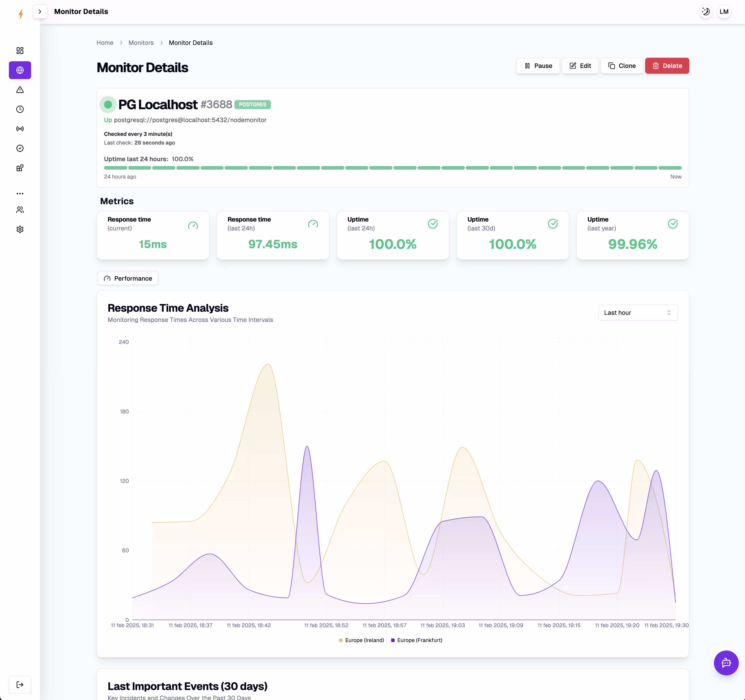Open the integrations grid icon in sidebar

[20, 168]
